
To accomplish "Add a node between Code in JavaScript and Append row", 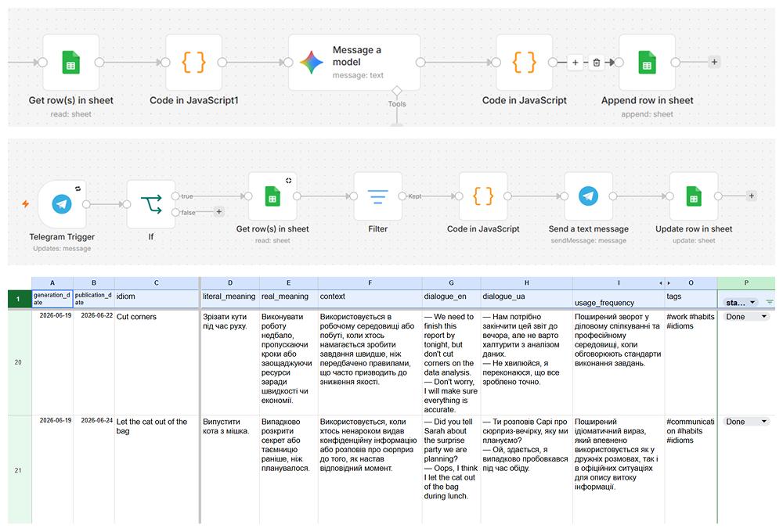I will click(x=576, y=63).
